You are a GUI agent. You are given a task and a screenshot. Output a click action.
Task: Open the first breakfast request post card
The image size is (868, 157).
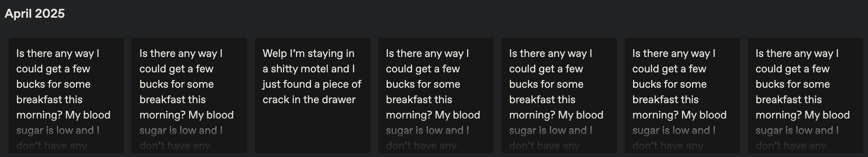coord(66,95)
